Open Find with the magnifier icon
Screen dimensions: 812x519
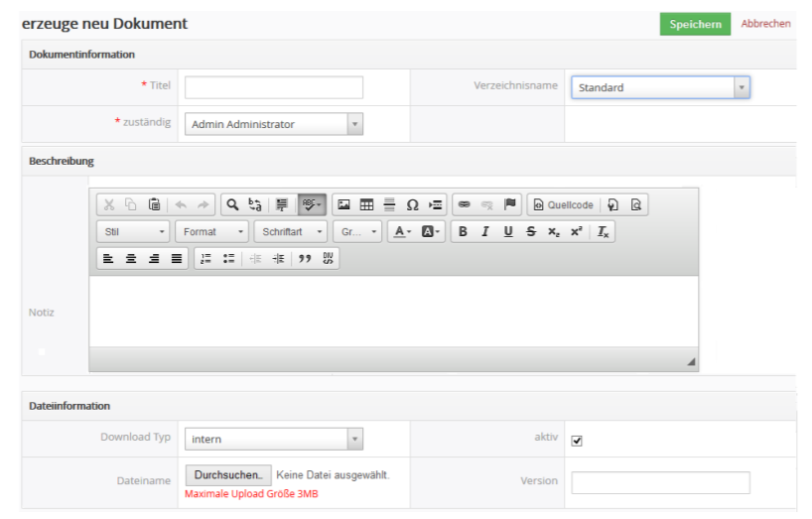tap(232, 204)
